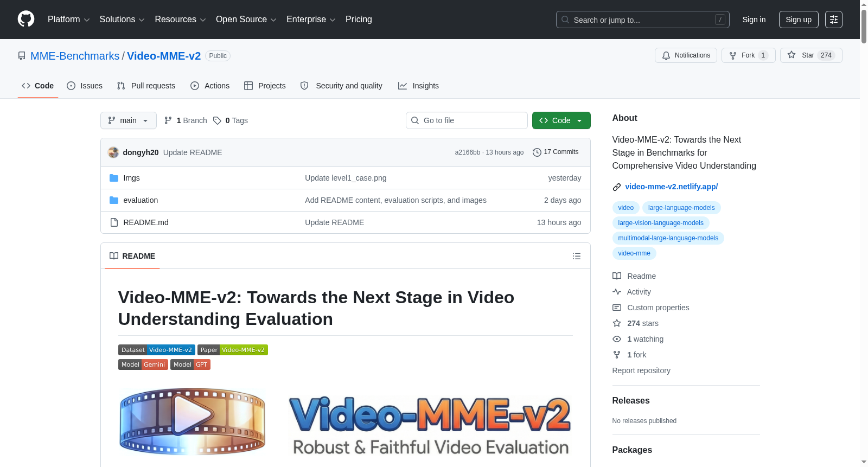Select the large-language-models topic tag

(x=681, y=208)
